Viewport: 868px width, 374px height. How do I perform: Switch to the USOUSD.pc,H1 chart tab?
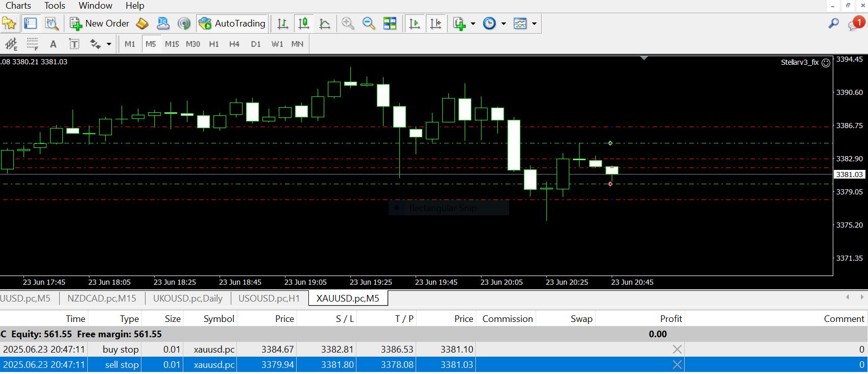[x=269, y=298]
